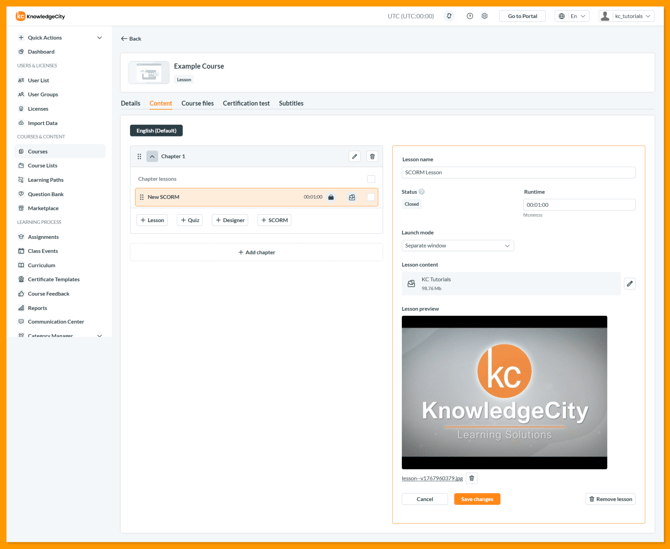Open the kc_tutorials account menu
This screenshot has height=549, width=670.
pos(626,16)
